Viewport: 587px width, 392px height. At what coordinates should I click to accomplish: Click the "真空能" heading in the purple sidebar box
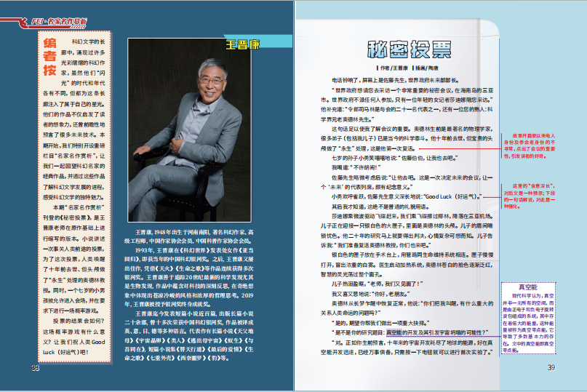coord(528,287)
